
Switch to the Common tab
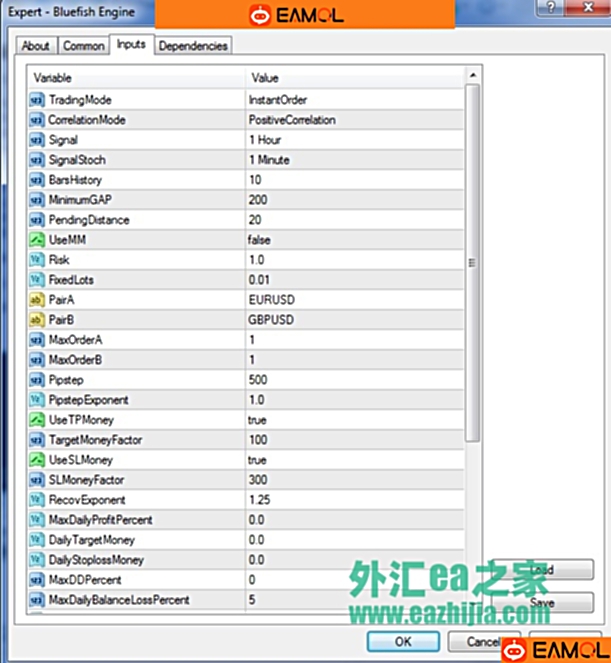[x=84, y=46]
